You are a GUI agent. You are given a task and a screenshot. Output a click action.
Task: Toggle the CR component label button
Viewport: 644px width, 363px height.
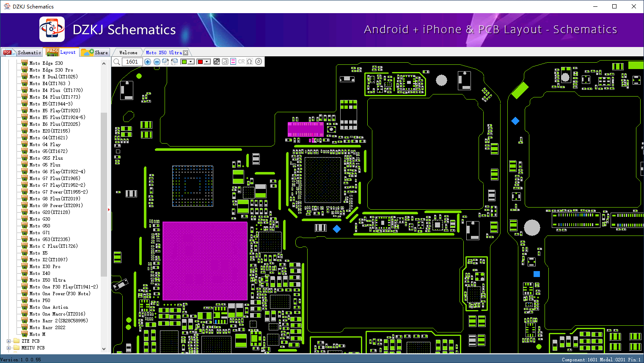point(241,62)
